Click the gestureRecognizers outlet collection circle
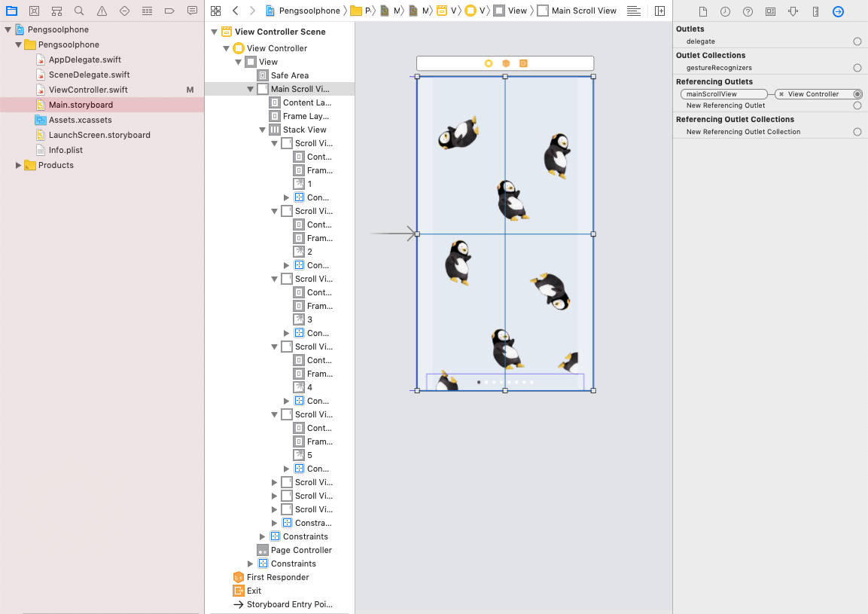The image size is (868, 614). tap(857, 68)
